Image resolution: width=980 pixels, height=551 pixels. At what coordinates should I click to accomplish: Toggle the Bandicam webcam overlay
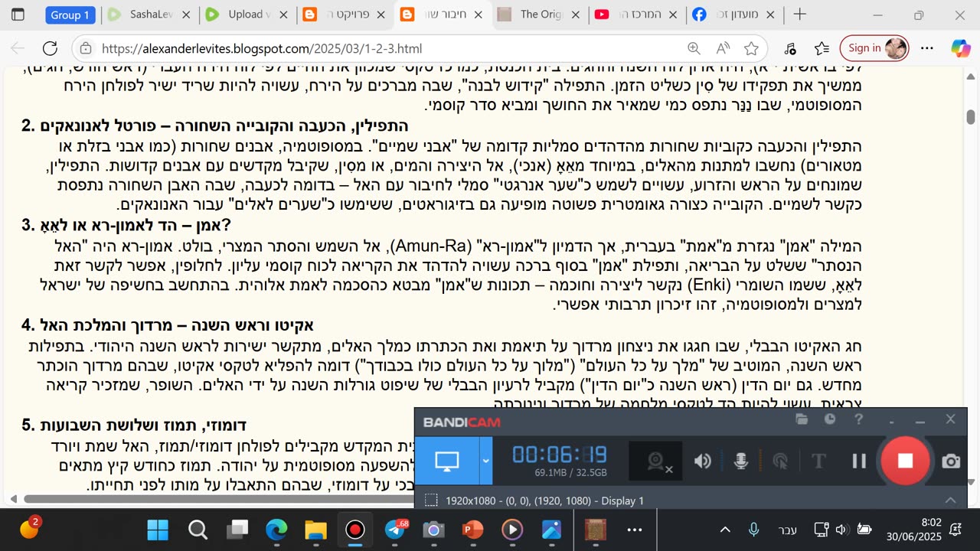(x=656, y=461)
